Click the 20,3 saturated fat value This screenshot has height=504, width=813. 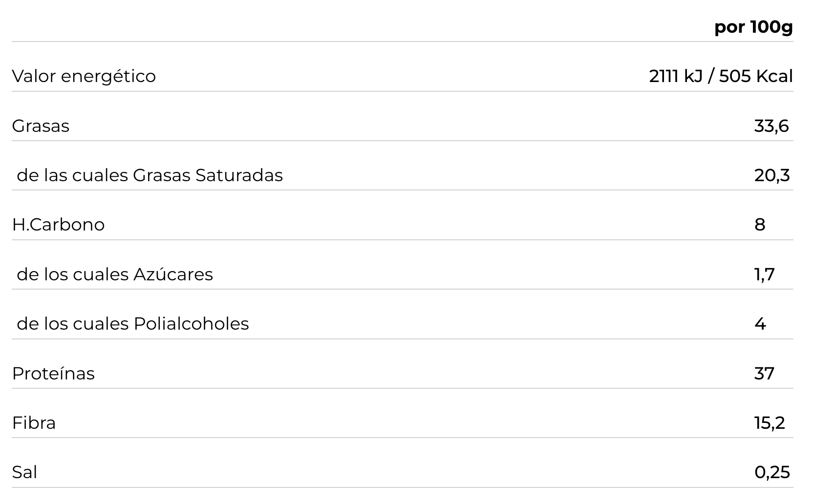pyautogui.click(x=771, y=175)
